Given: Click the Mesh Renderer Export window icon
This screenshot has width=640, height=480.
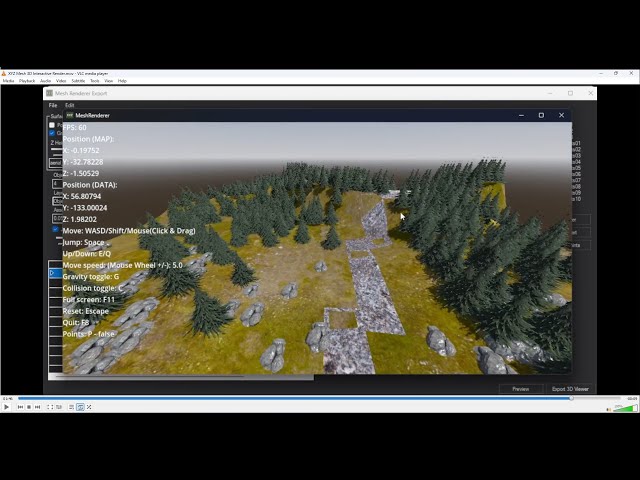Looking at the screenshot, I should [49, 93].
